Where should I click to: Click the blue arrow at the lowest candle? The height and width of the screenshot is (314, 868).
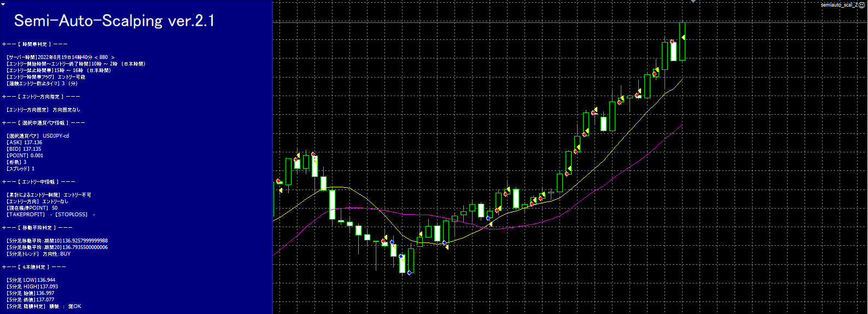coord(409,272)
